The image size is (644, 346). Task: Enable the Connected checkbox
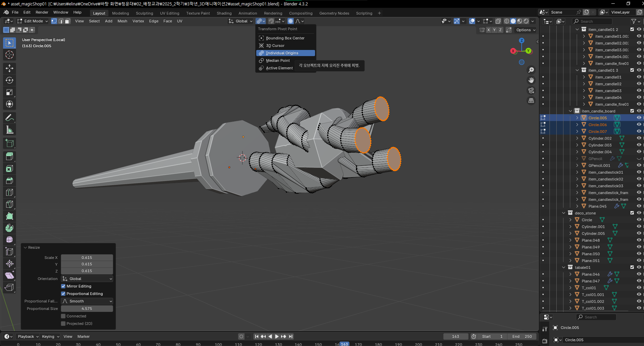tap(63, 316)
